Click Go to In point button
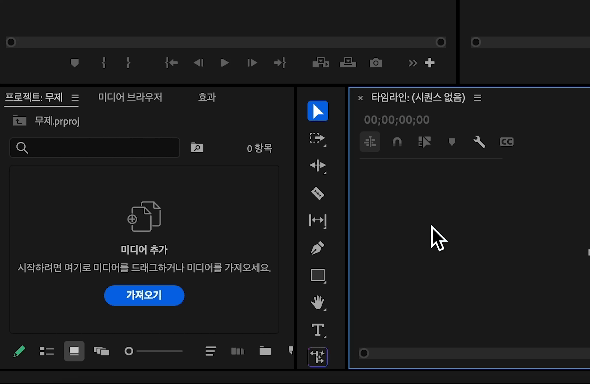This screenshot has width=590, height=384. 172,63
